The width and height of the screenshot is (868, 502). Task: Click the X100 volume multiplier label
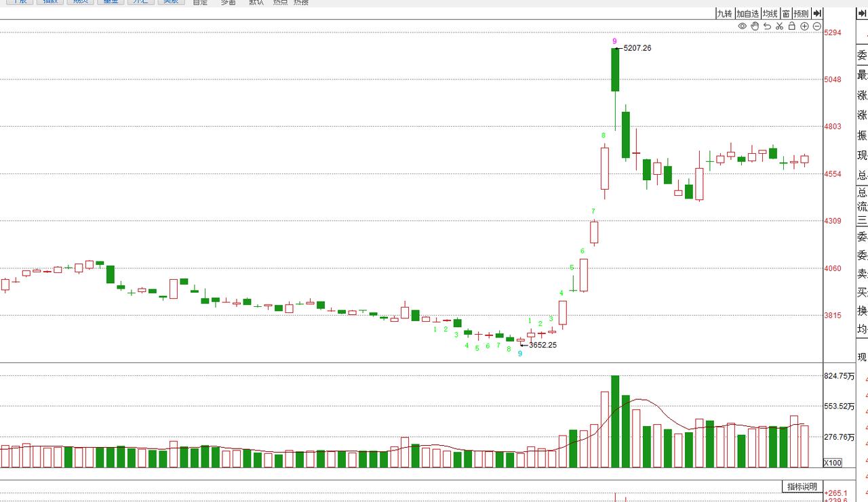point(832,463)
